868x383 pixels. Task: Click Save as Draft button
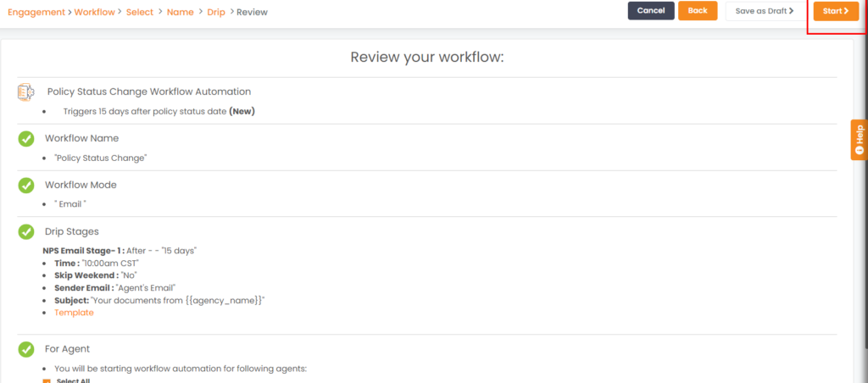point(764,11)
